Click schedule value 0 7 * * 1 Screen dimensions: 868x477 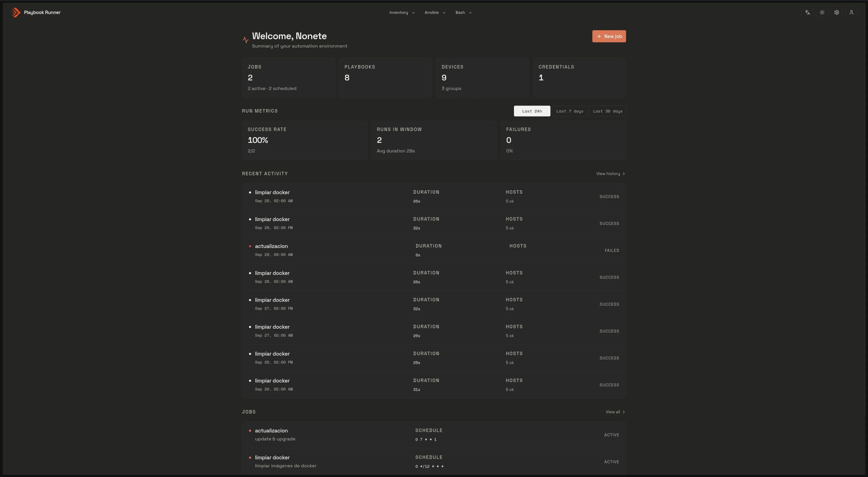(x=426, y=440)
